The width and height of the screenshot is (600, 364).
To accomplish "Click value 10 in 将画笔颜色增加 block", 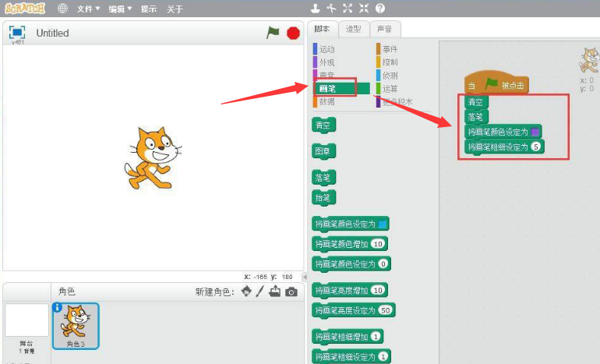I will coord(378,244).
